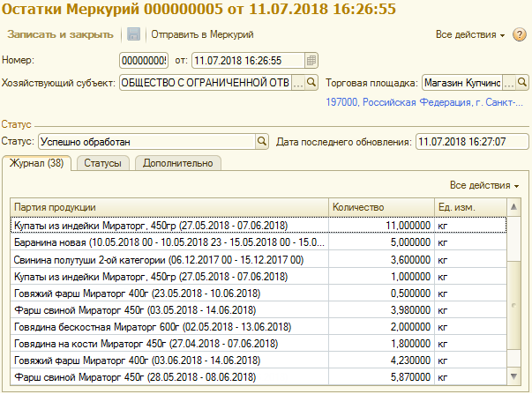The image size is (532, 394).
Task: Sort by the Партия продукции column header
Action: 169,207
